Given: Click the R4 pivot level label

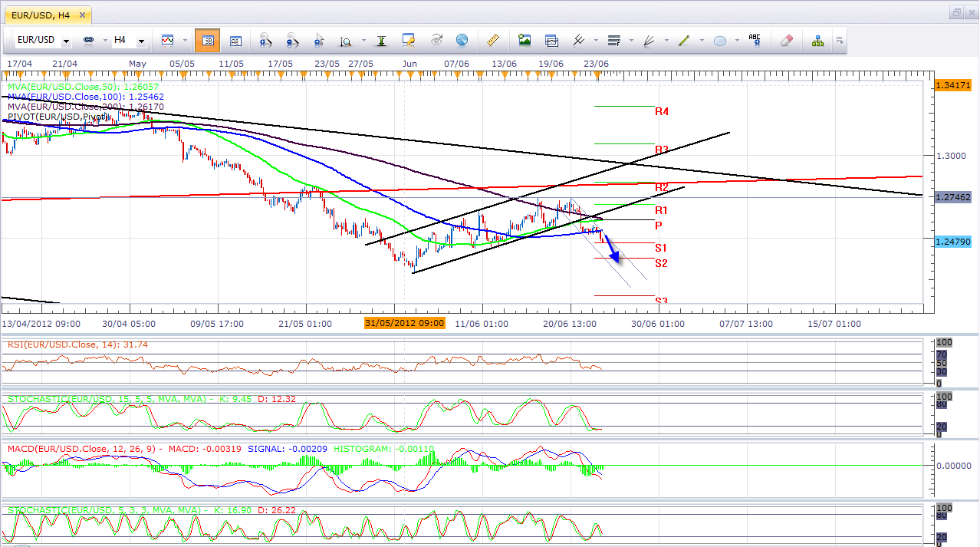Looking at the screenshot, I should pos(662,111).
